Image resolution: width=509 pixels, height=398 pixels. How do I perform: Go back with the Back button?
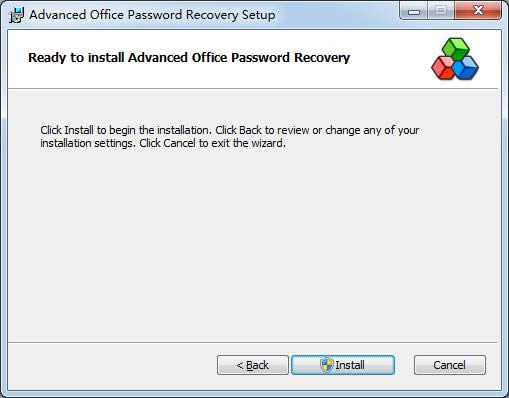pos(253,365)
